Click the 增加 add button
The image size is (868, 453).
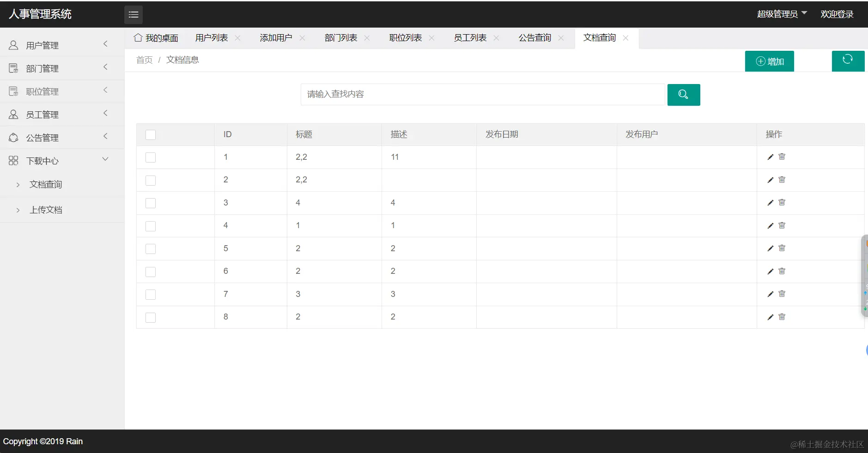[x=770, y=61]
